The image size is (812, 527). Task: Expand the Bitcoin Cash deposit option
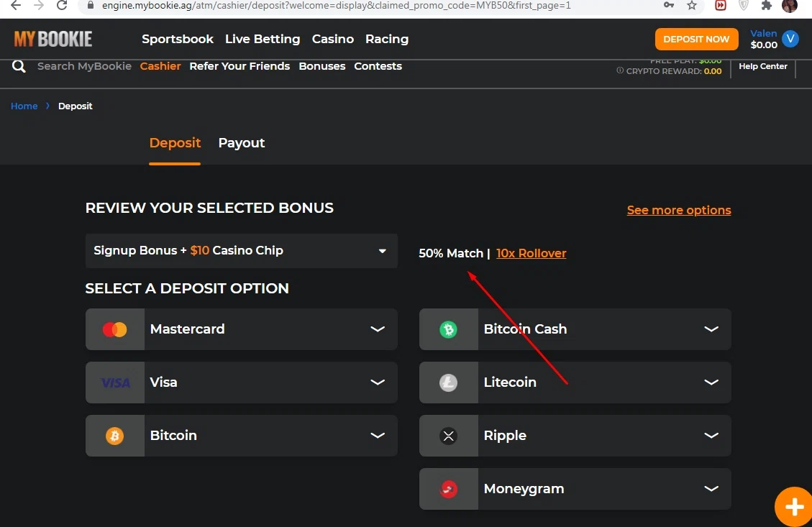[x=575, y=329]
